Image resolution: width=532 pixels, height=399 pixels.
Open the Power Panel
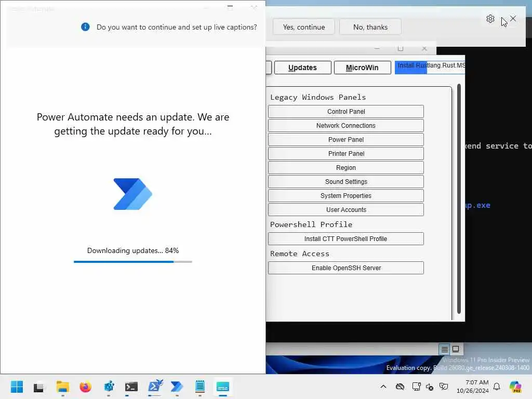click(345, 139)
